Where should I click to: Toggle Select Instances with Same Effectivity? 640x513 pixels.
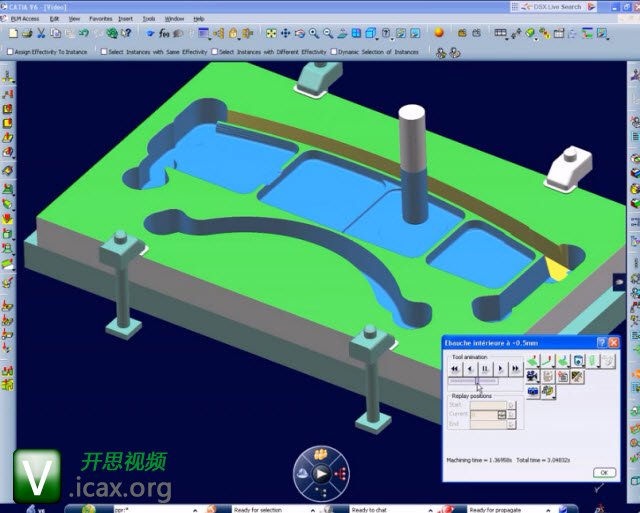[103, 51]
